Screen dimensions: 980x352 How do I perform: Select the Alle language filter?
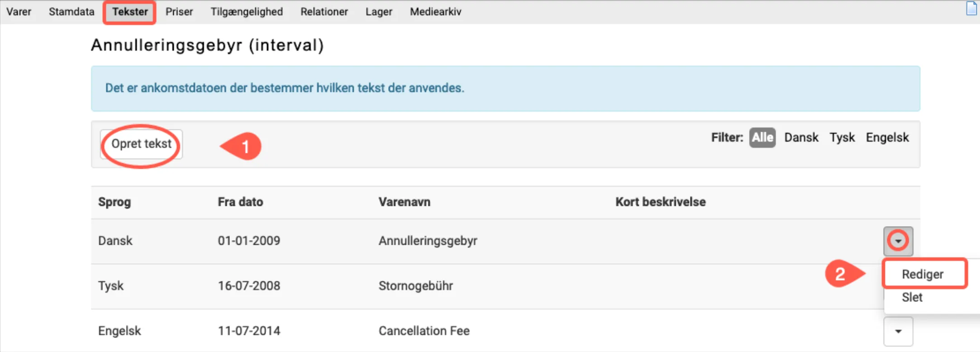pos(762,138)
